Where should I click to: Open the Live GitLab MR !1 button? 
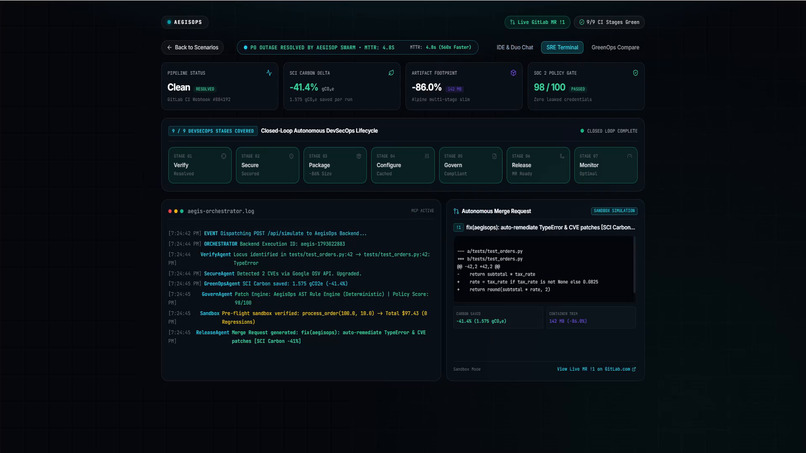click(537, 22)
